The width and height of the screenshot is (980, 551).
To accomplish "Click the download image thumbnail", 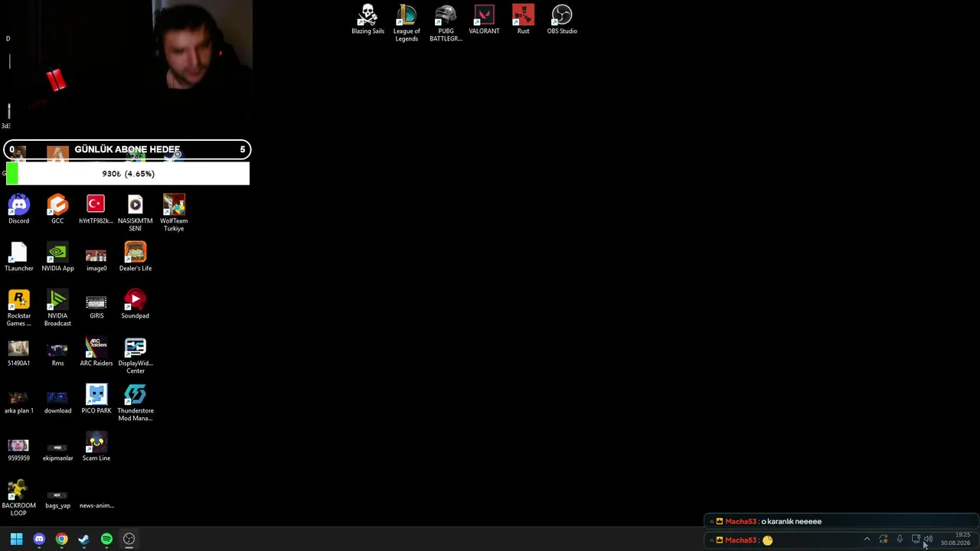I will pyautogui.click(x=57, y=399).
